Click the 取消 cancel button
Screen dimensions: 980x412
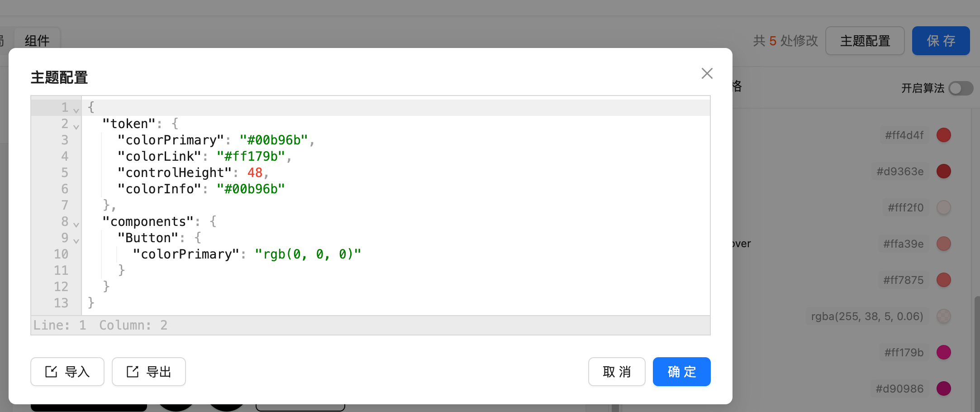tap(617, 372)
